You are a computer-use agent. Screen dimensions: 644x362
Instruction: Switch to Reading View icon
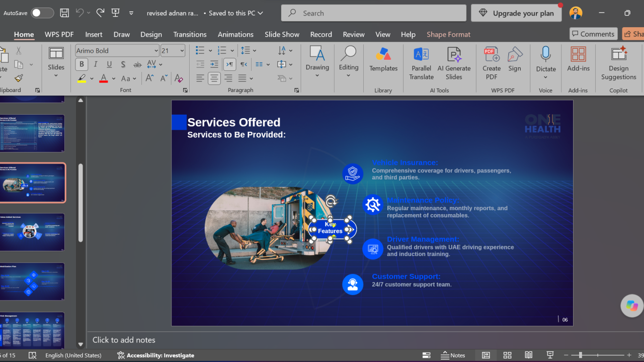pyautogui.click(x=529, y=355)
